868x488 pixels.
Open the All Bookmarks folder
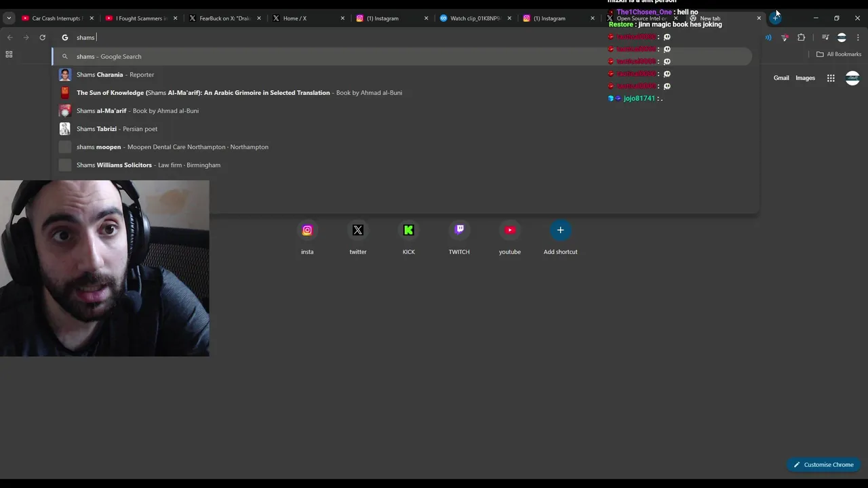[839, 54]
